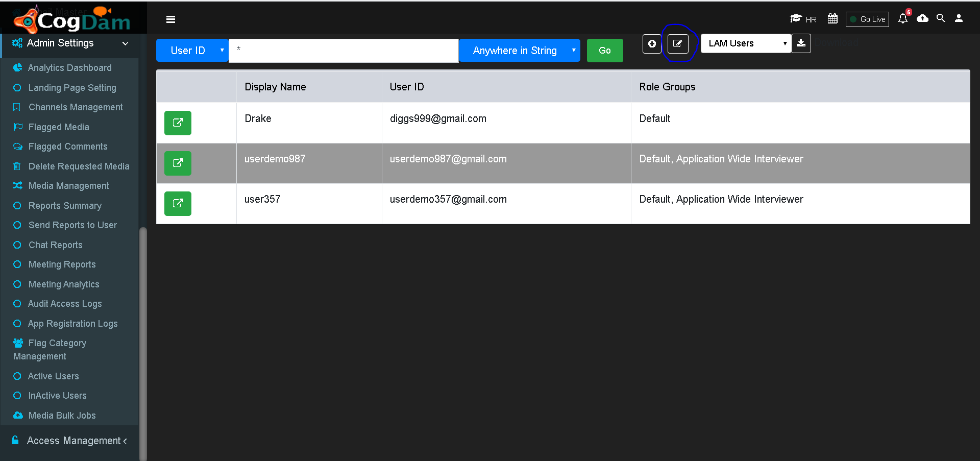Click the search text input field
This screenshot has height=461, width=980.
[x=344, y=51]
